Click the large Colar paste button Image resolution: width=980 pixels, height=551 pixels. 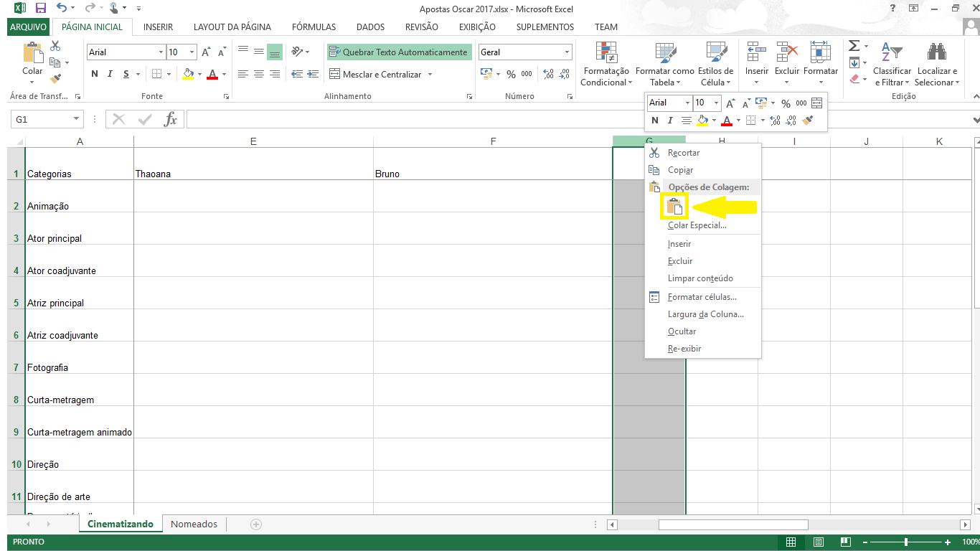[x=32, y=59]
